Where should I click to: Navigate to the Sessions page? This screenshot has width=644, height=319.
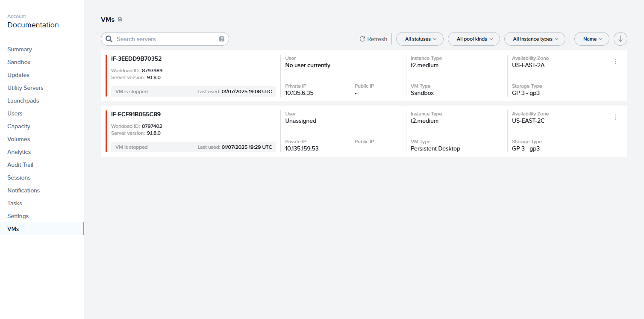point(19,177)
